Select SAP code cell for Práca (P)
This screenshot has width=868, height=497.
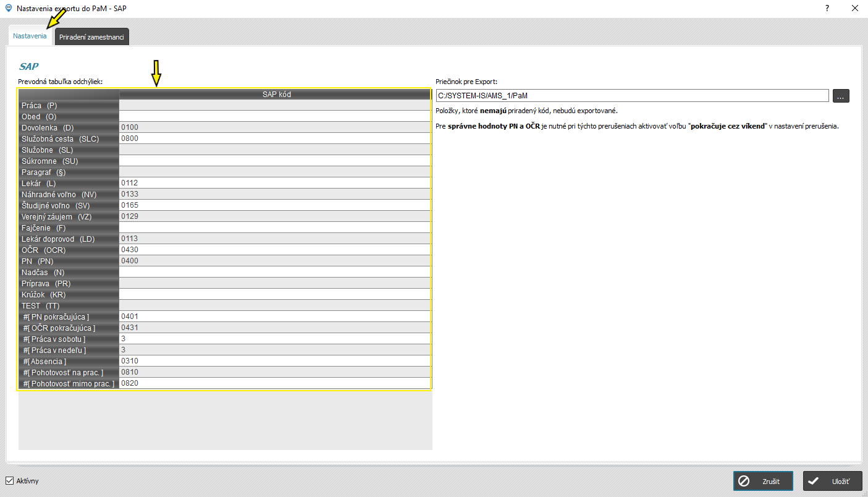[275, 105]
